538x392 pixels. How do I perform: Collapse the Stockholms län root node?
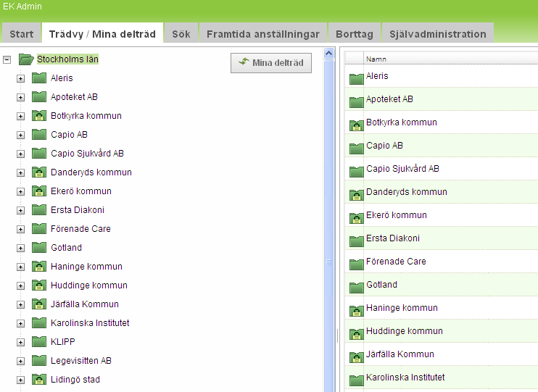7,60
